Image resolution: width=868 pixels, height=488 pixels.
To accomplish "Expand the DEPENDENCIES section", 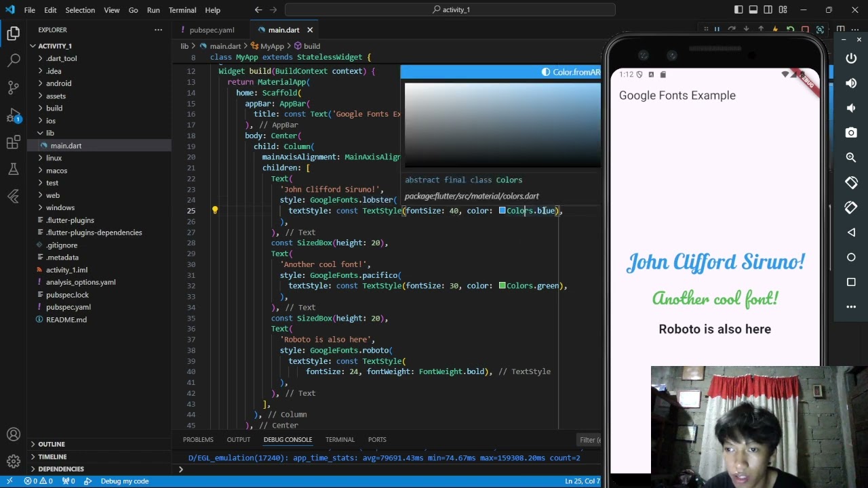I will click(61, 469).
